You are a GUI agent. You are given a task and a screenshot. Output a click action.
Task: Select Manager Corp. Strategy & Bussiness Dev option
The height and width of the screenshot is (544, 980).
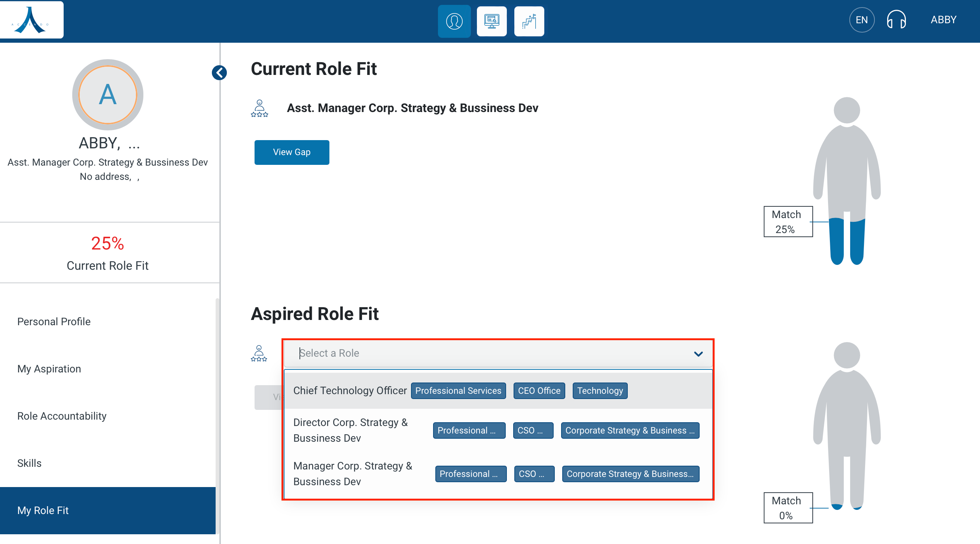tap(353, 474)
